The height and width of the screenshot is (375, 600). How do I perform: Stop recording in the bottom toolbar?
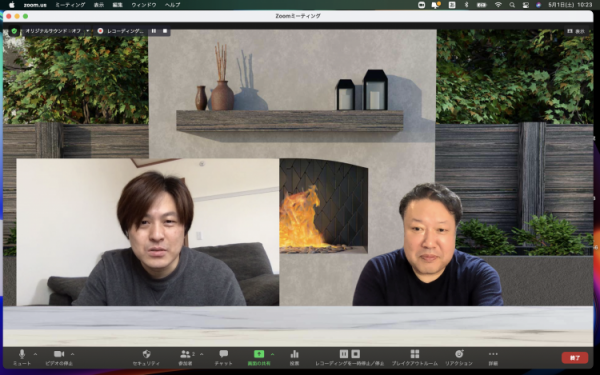click(x=355, y=354)
